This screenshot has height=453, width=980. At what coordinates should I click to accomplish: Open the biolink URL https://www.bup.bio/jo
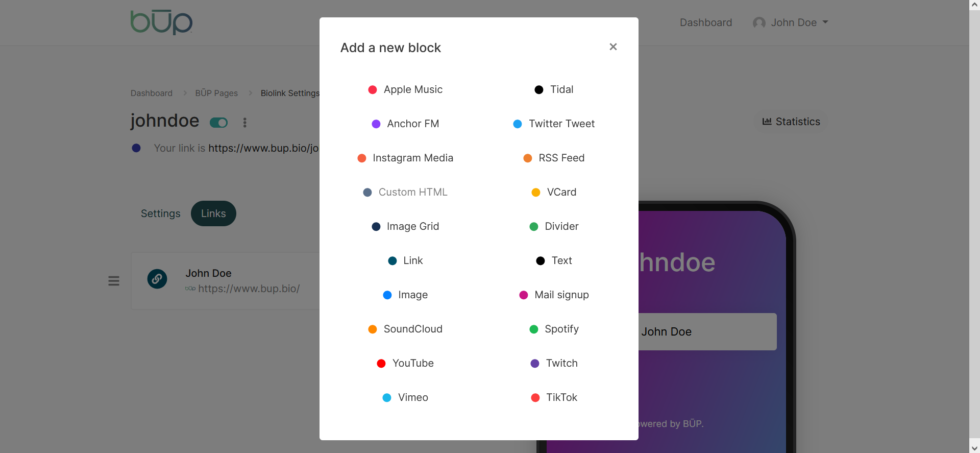(x=263, y=148)
